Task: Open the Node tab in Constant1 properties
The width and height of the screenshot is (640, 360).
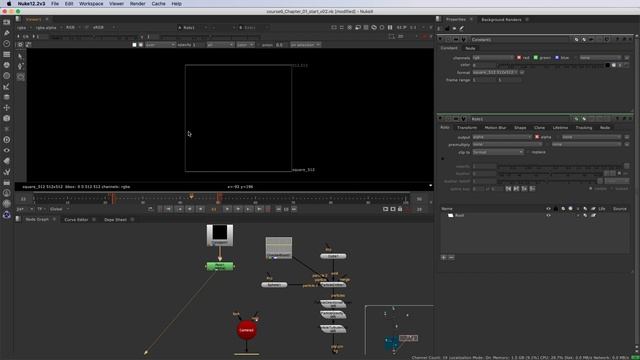Action: click(471, 48)
